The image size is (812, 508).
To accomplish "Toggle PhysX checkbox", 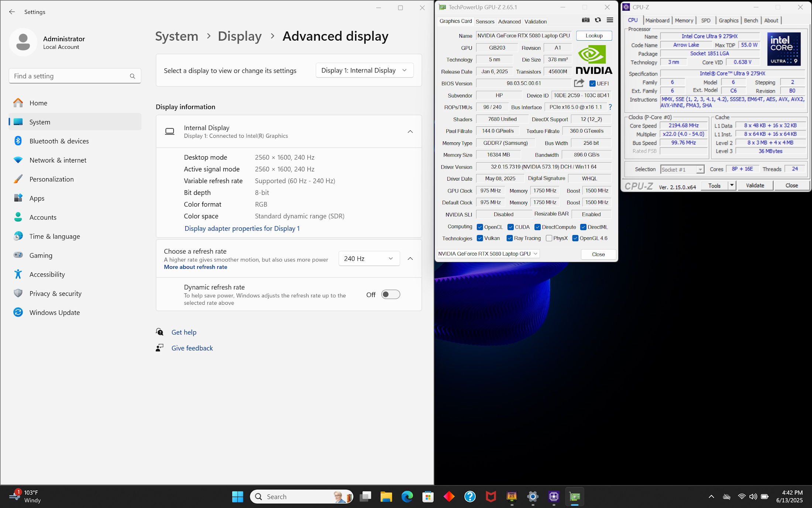I will coord(549,238).
